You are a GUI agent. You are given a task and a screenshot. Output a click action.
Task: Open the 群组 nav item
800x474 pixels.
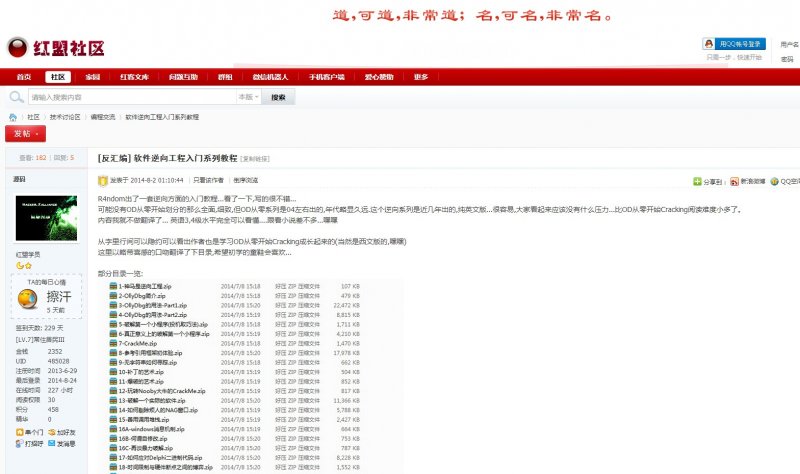[225, 77]
